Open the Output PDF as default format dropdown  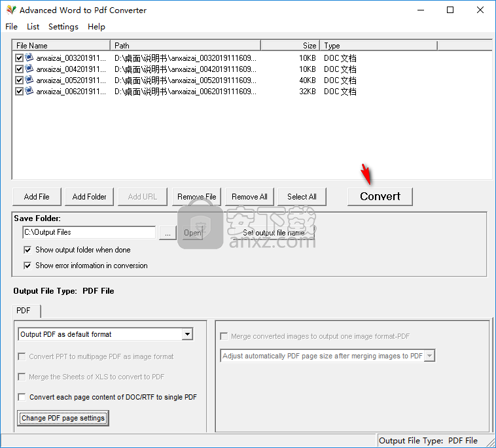187,334
